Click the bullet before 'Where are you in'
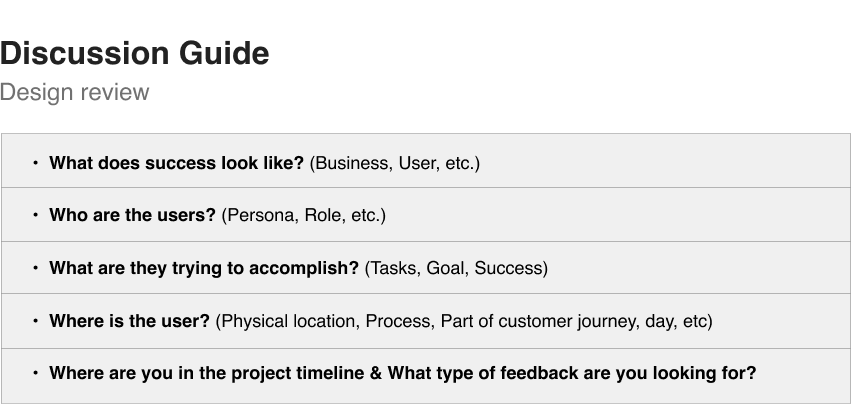 [36, 373]
